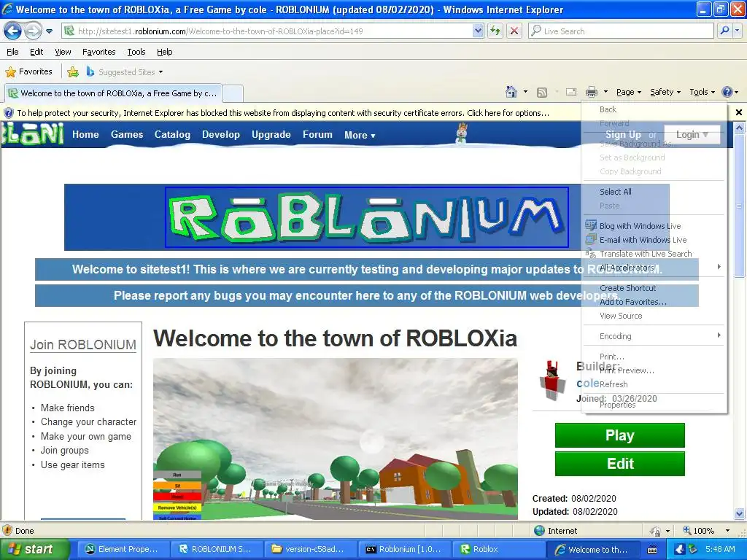The height and width of the screenshot is (560, 747).
Task: Click the browser Back arrow button
Action: 12,31
